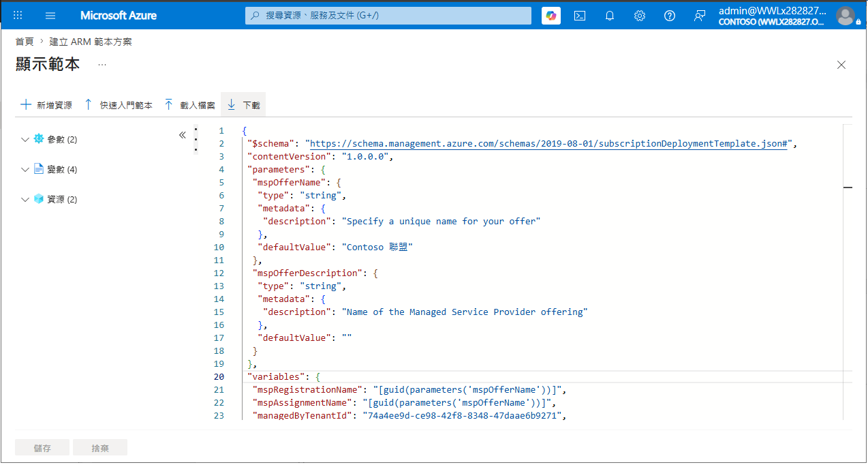Screen dimensions: 868x465
Task: Open the admin account menu
Action: (x=773, y=16)
